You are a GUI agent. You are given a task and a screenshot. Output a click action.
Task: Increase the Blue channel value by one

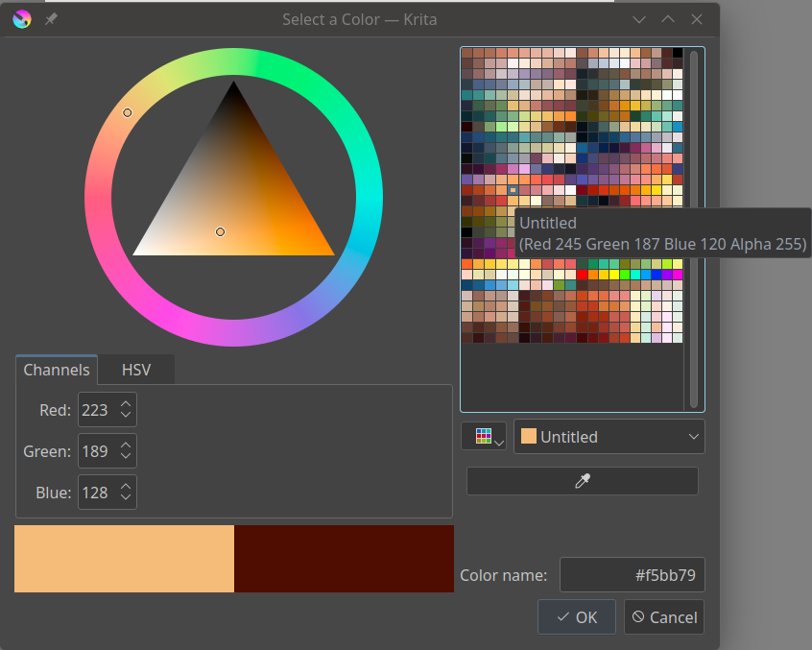coord(126,487)
